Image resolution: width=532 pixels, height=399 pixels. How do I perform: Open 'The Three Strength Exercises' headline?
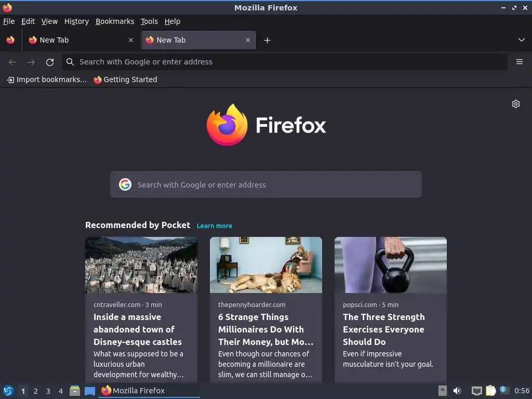click(x=384, y=329)
